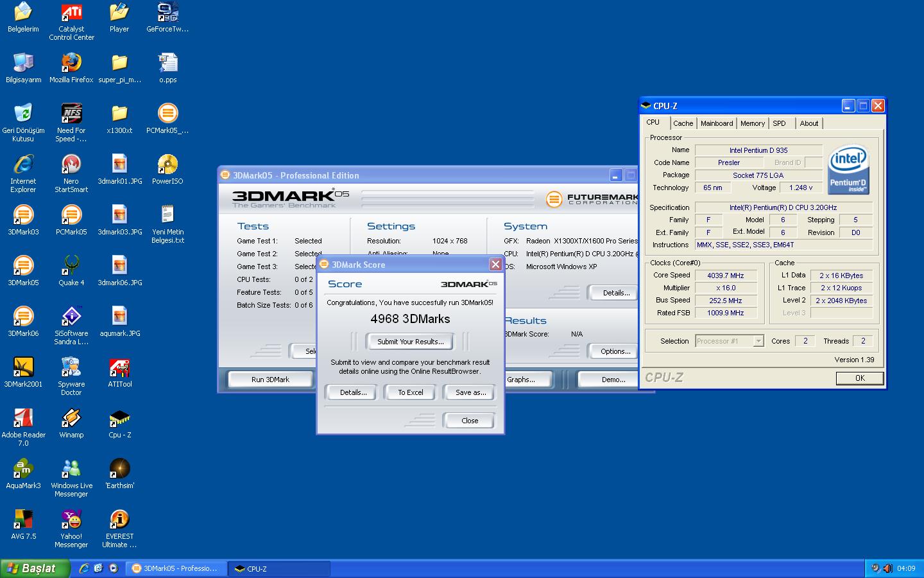Launch 3DMark03 desktop shortcut
924x578 pixels.
point(23,220)
